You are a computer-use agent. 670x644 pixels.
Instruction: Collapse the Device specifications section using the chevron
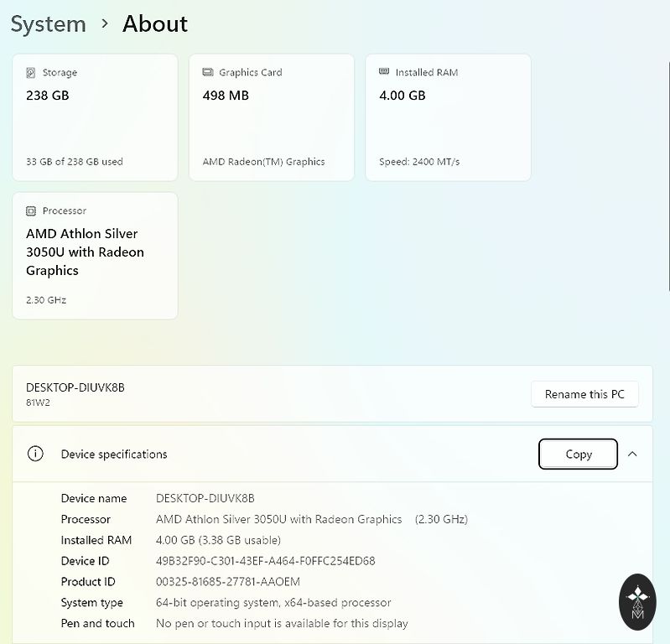[x=632, y=454]
